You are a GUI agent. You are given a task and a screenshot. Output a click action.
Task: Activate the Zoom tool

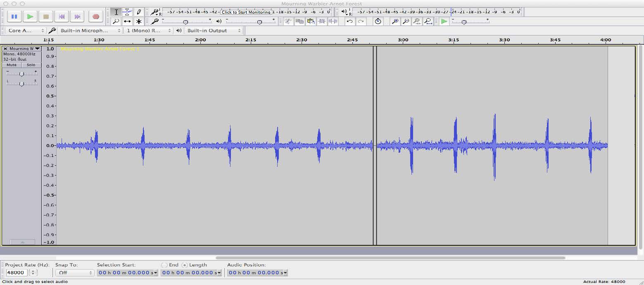(116, 21)
